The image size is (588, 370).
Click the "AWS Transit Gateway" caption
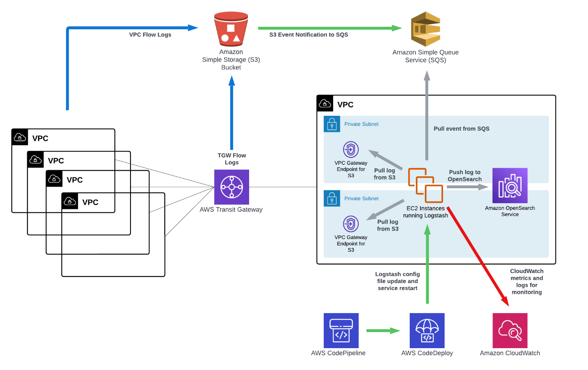pos(231,209)
